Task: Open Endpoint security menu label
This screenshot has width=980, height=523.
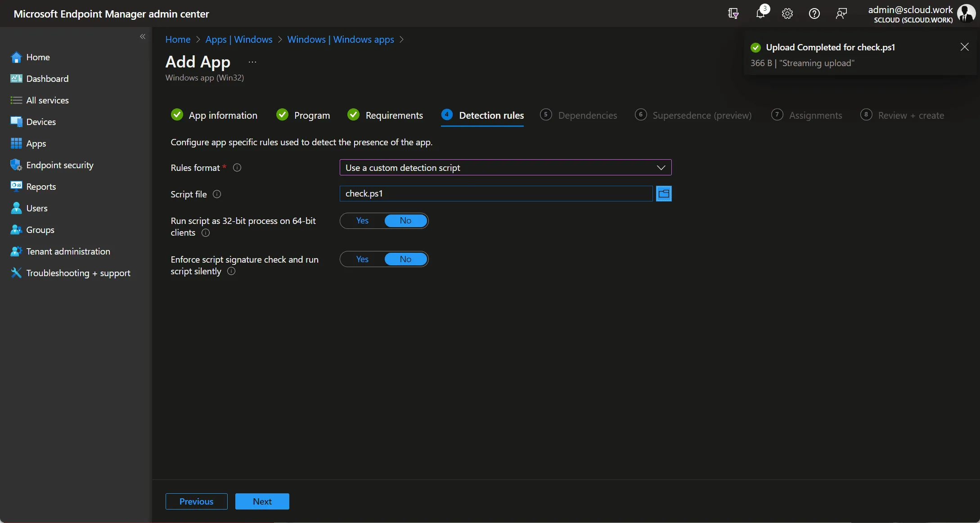Action: pyautogui.click(x=60, y=165)
